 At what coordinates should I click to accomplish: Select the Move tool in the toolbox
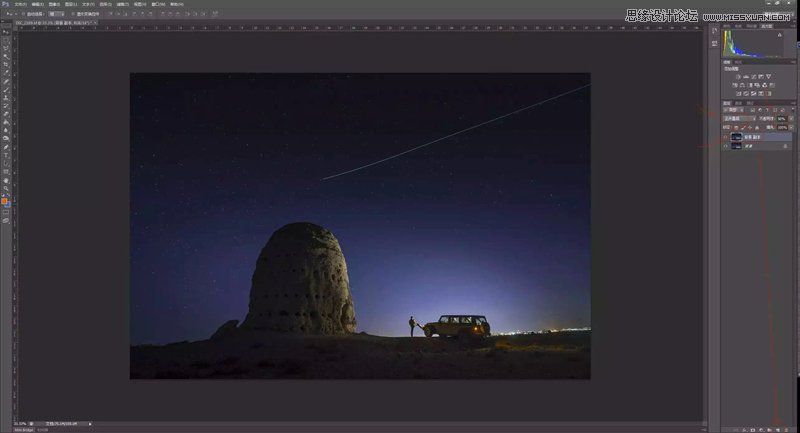click(6, 32)
